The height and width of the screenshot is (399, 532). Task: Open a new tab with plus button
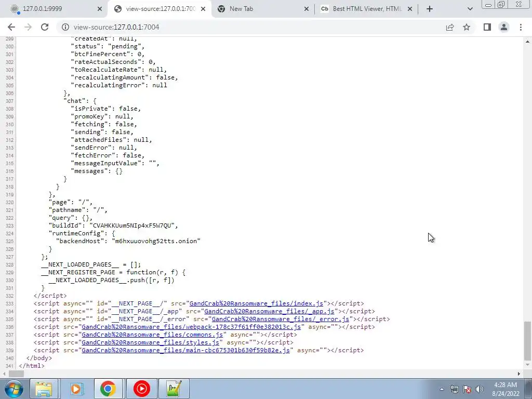(x=430, y=9)
